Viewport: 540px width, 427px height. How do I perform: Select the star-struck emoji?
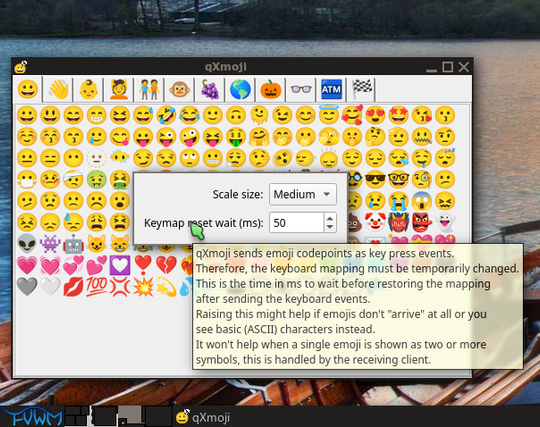click(x=399, y=115)
